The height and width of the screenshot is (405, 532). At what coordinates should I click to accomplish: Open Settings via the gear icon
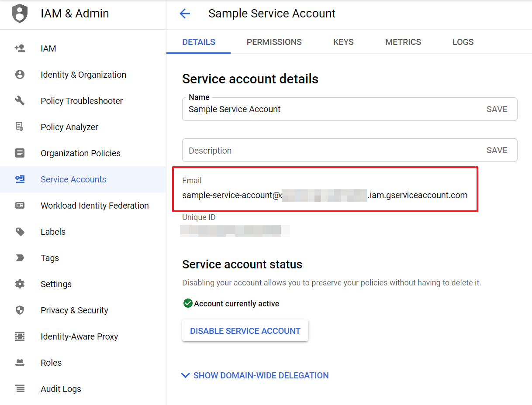pyautogui.click(x=20, y=284)
